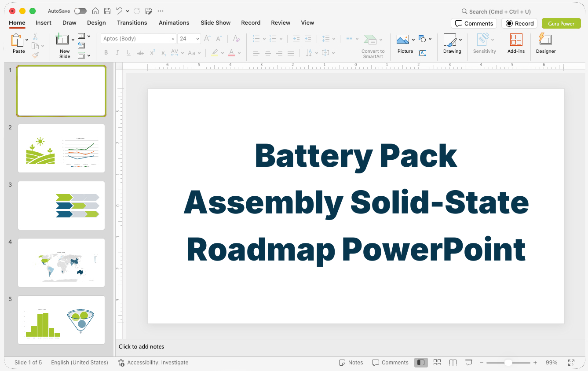Expand the Picture dropdown arrow
The width and height of the screenshot is (588, 371).
click(413, 40)
